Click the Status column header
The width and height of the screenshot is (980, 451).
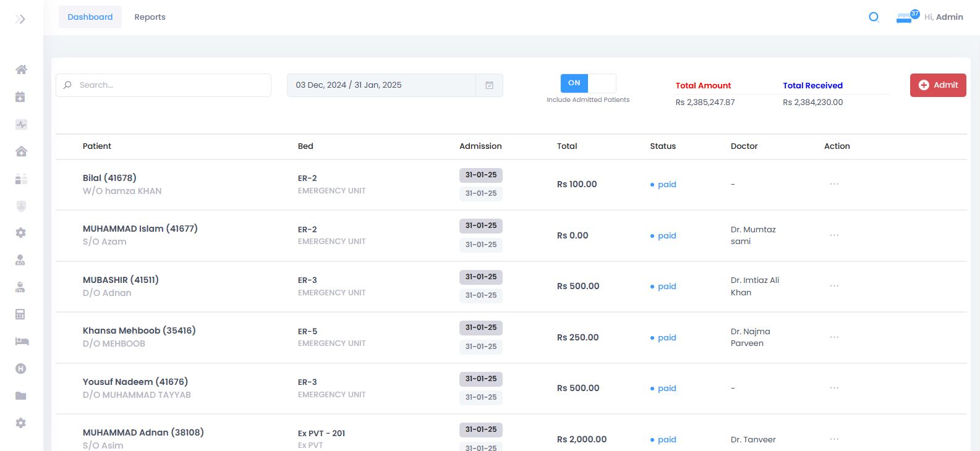(x=663, y=146)
